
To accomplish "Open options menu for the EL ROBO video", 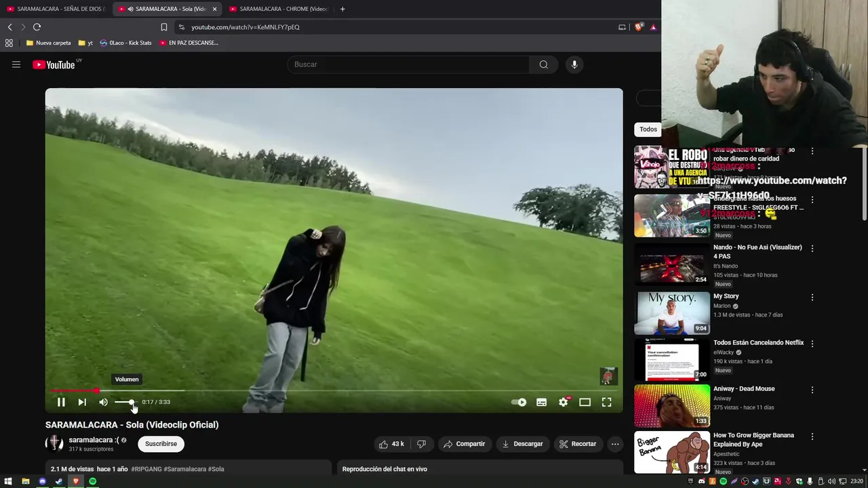I will (812, 151).
